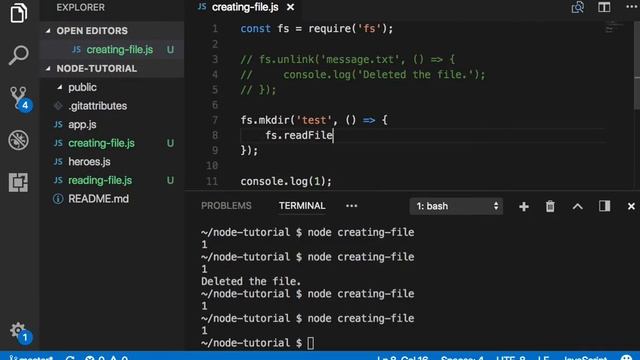
Task: Toggle panel position to the side
Action: tap(604, 206)
